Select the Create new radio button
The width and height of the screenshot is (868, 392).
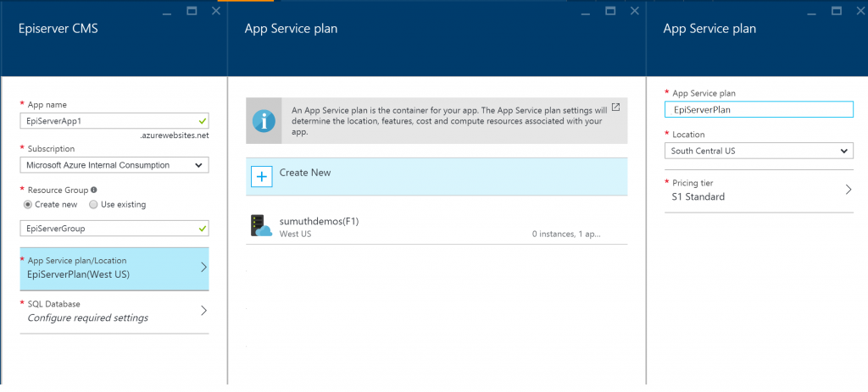(28, 204)
